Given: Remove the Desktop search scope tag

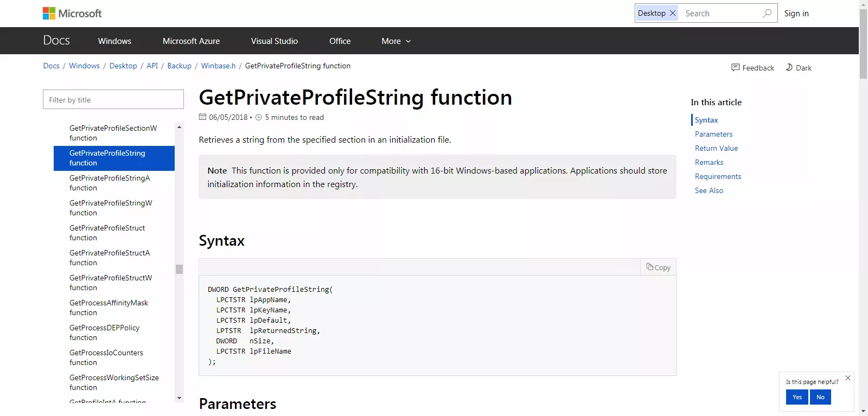Looking at the screenshot, I should 673,13.
